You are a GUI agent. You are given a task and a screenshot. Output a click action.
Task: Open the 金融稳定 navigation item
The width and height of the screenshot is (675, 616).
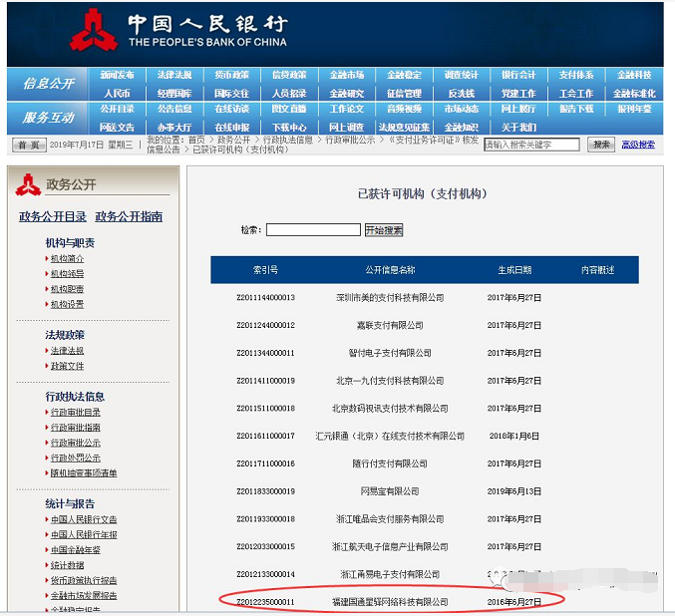click(404, 75)
